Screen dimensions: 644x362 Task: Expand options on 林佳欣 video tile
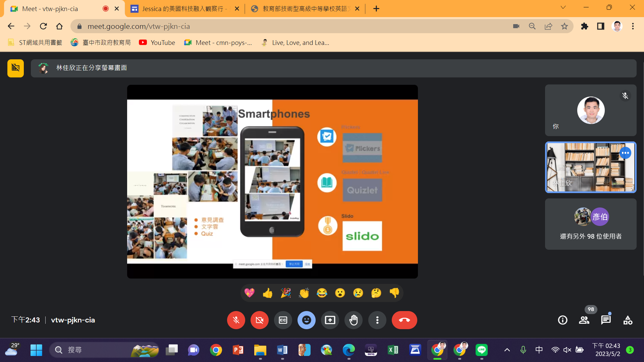click(625, 153)
